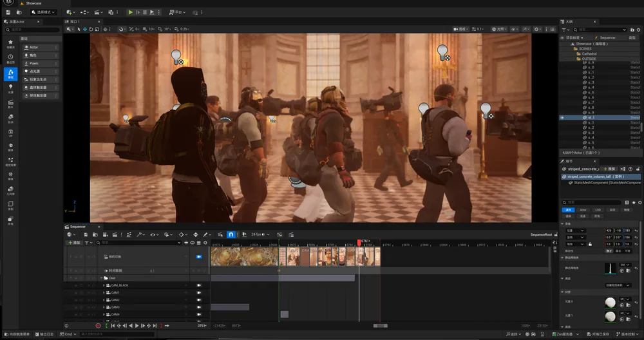Expand the CAM_BLACK track

click(104, 285)
